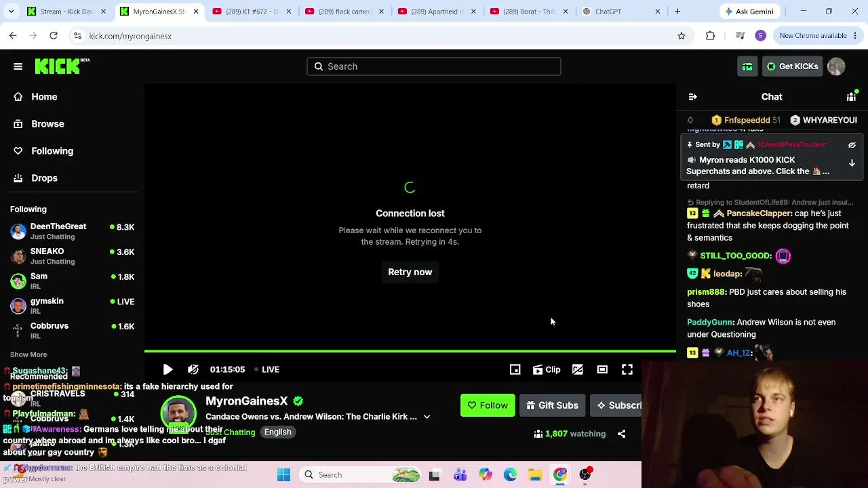This screenshot has height=488, width=868.
Task: Click the Retry now button
Action: 410,272
